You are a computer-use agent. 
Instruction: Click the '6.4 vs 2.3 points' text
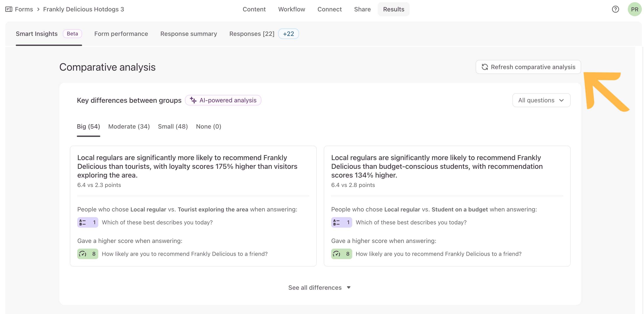(99, 185)
